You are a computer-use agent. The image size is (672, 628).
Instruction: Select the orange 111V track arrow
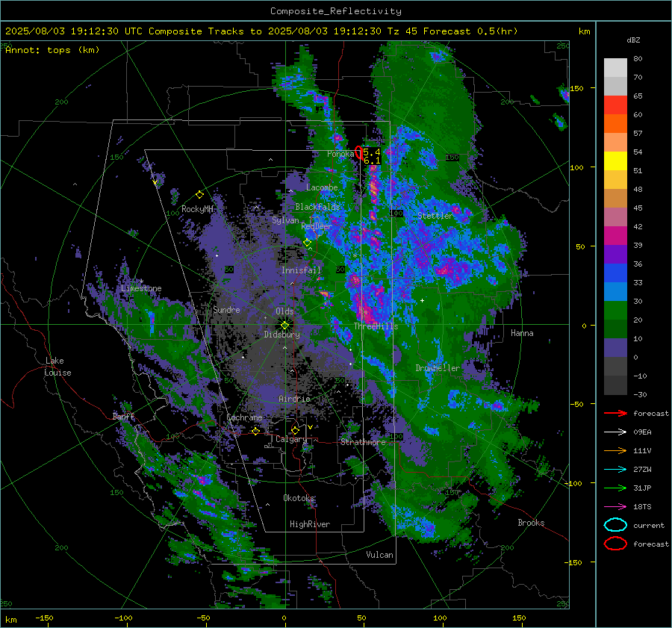pyautogui.click(x=615, y=450)
